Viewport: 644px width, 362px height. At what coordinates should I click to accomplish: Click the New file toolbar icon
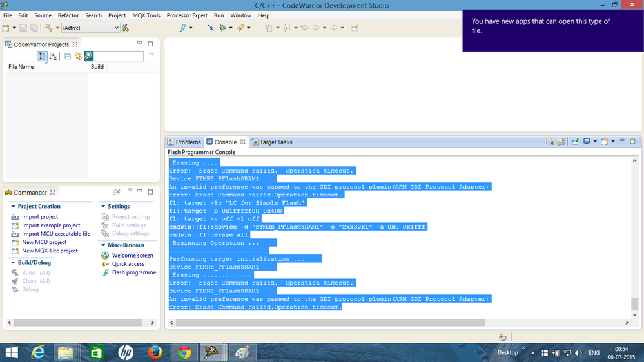[6, 28]
